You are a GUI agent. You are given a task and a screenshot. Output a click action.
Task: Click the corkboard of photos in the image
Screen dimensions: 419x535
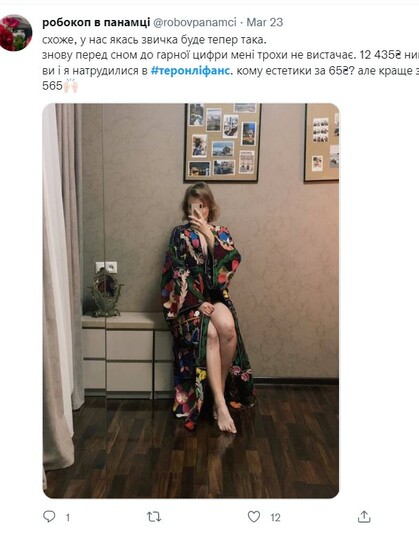222,142
